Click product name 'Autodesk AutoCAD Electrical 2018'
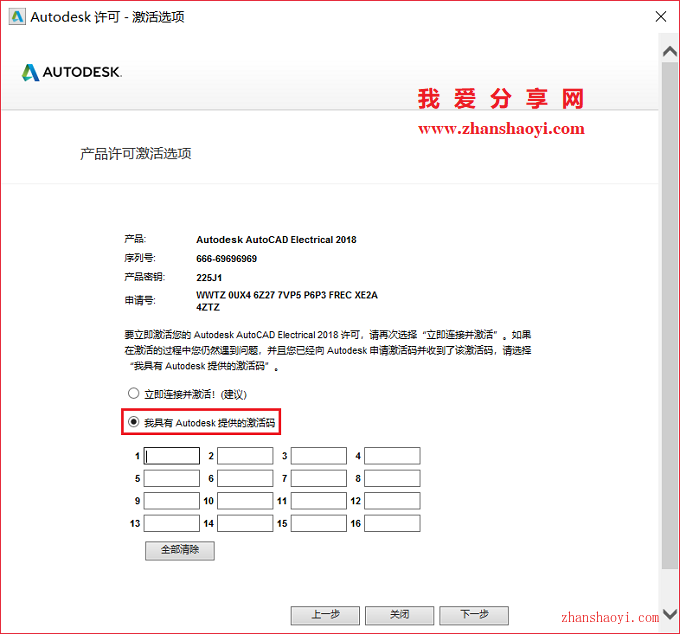The image size is (680, 634). [x=276, y=240]
